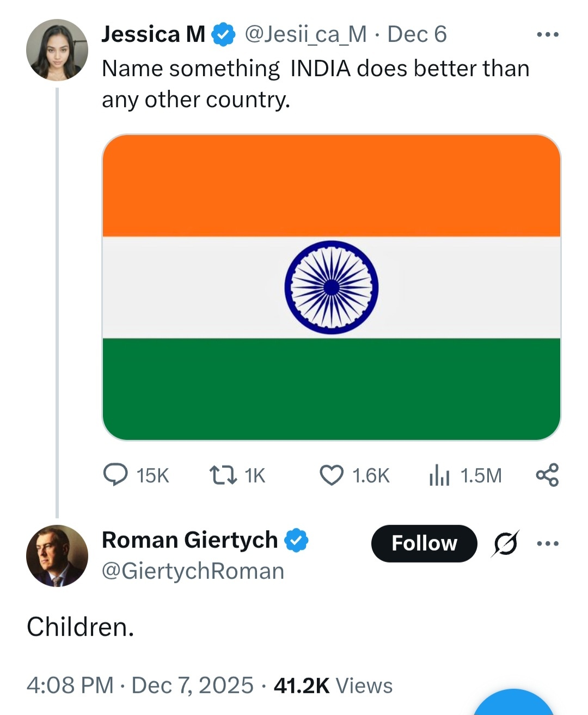Open more options on Roman Giertych's reply
The height and width of the screenshot is (715, 588).
[x=547, y=543]
